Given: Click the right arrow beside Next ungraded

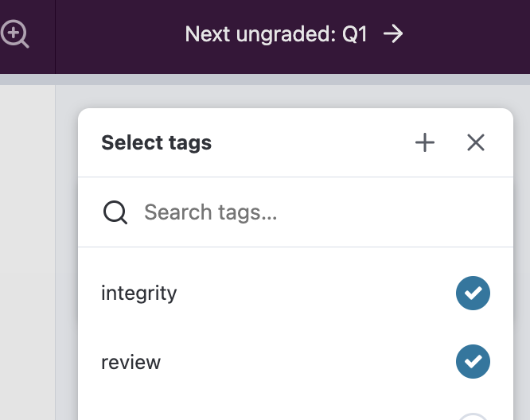Looking at the screenshot, I should click(393, 34).
